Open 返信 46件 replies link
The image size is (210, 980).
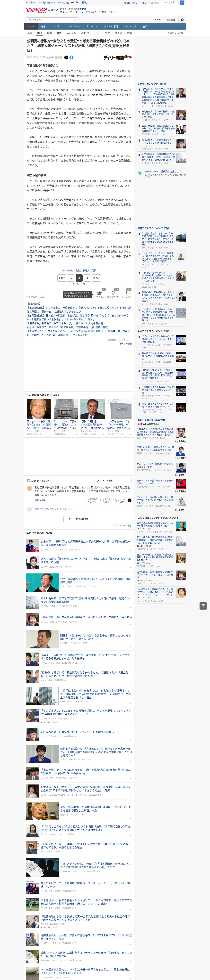point(40,500)
